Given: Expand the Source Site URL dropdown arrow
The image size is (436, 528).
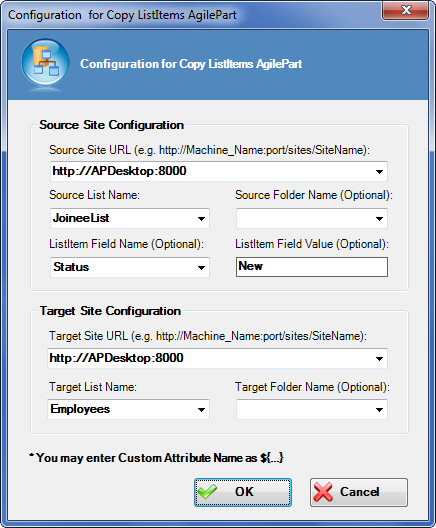Looking at the screenshot, I should [x=379, y=172].
